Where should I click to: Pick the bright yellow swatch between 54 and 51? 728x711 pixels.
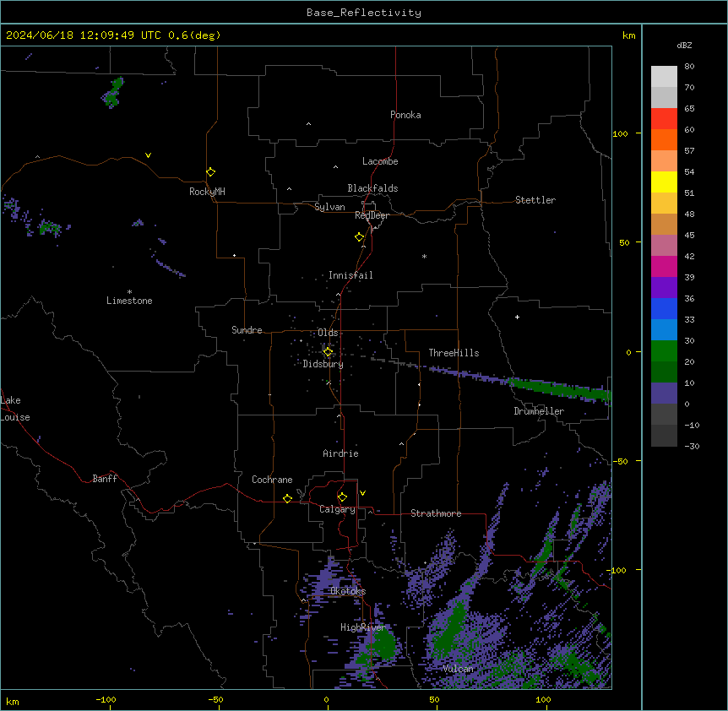(664, 182)
